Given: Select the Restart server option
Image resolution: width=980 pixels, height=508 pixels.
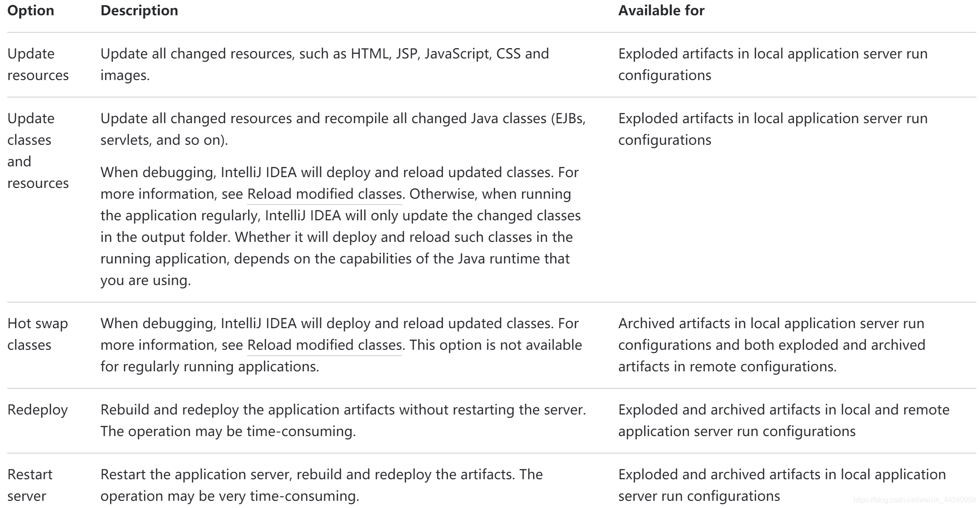Looking at the screenshot, I should (x=29, y=474).
